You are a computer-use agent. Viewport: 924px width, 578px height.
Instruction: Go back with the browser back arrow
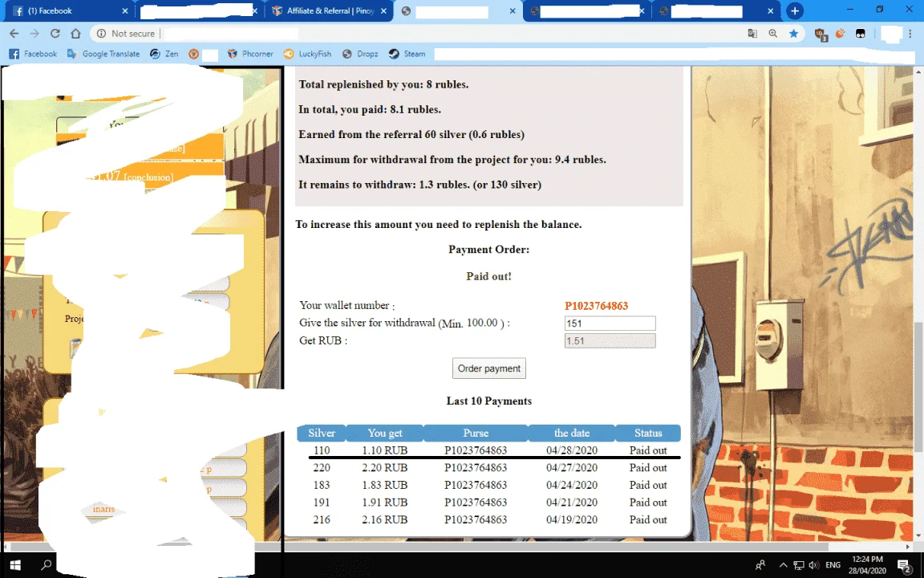coord(14,34)
